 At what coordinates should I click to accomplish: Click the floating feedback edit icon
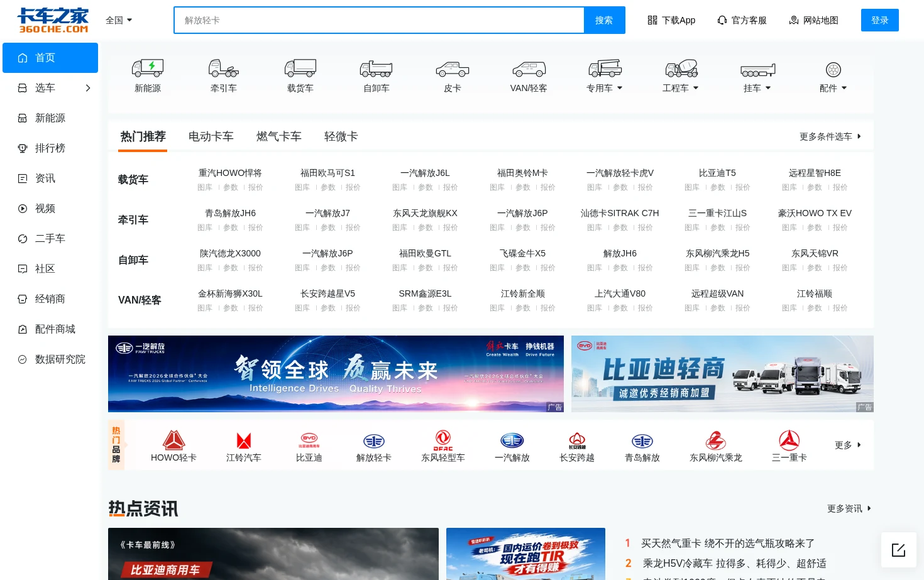[899, 550]
